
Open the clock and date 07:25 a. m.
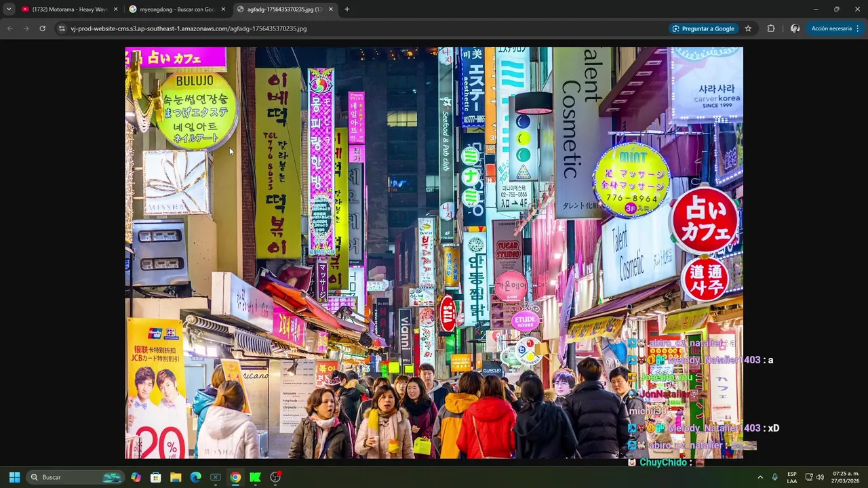846,477
